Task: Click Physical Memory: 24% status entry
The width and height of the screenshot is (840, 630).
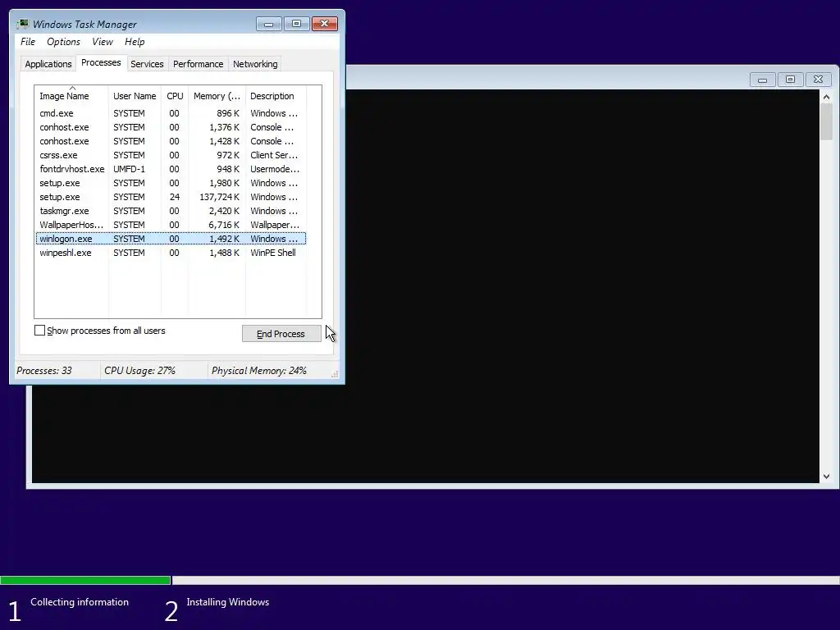Action: pyautogui.click(x=258, y=371)
